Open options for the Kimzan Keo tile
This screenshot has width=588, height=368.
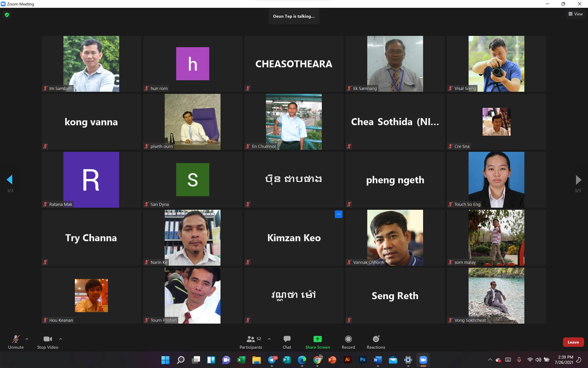tap(339, 214)
